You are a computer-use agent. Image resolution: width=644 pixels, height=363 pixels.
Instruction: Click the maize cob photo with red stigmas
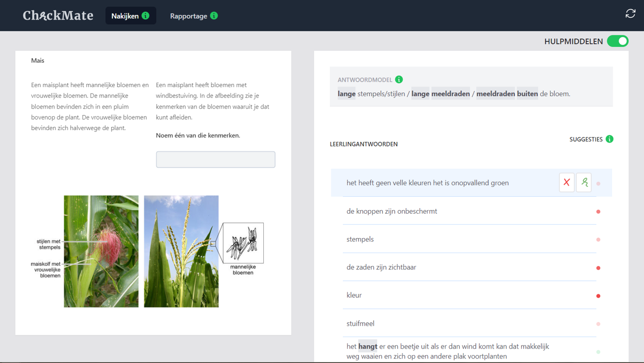(101, 251)
